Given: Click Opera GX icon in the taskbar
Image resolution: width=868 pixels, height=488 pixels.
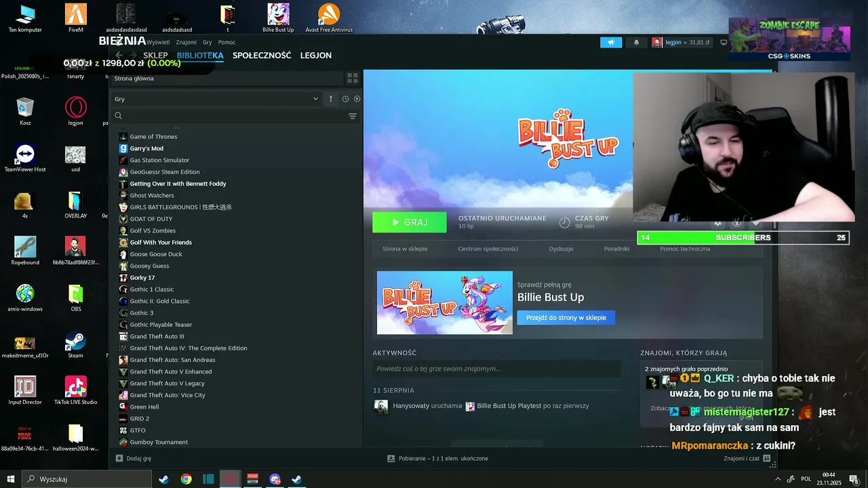Looking at the screenshot, I should pyautogui.click(x=231, y=479).
